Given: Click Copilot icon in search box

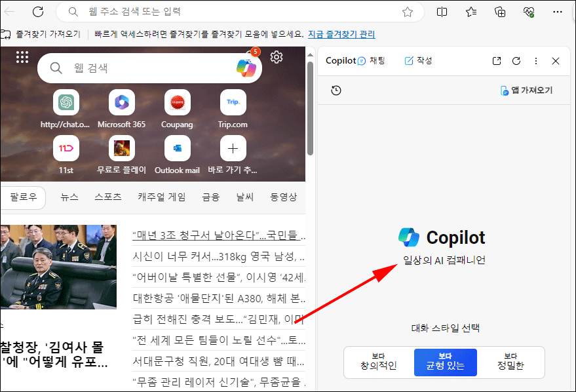Looking at the screenshot, I should tap(246, 68).
